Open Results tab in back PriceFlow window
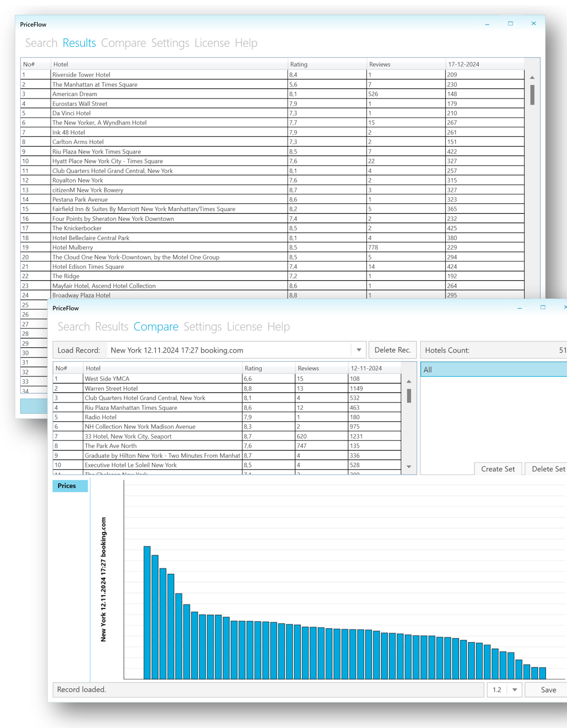 pyautogui.click(x=79, y=43)
